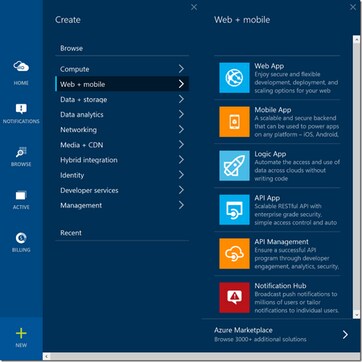Choose Hybrid integration category

(122, 160)
